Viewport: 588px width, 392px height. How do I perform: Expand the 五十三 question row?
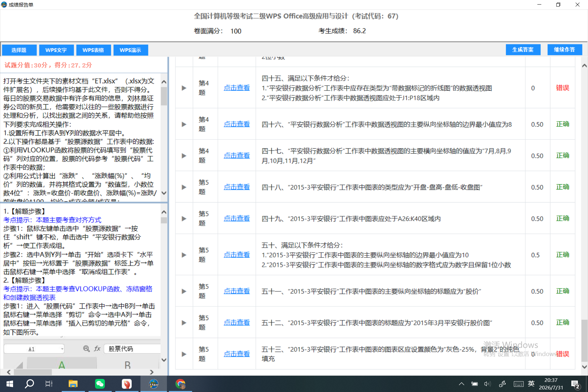184,354
